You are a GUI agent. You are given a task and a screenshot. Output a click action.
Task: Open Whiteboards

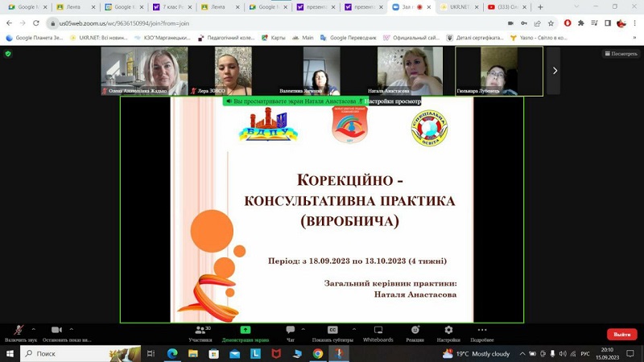(x=378, y=334)
